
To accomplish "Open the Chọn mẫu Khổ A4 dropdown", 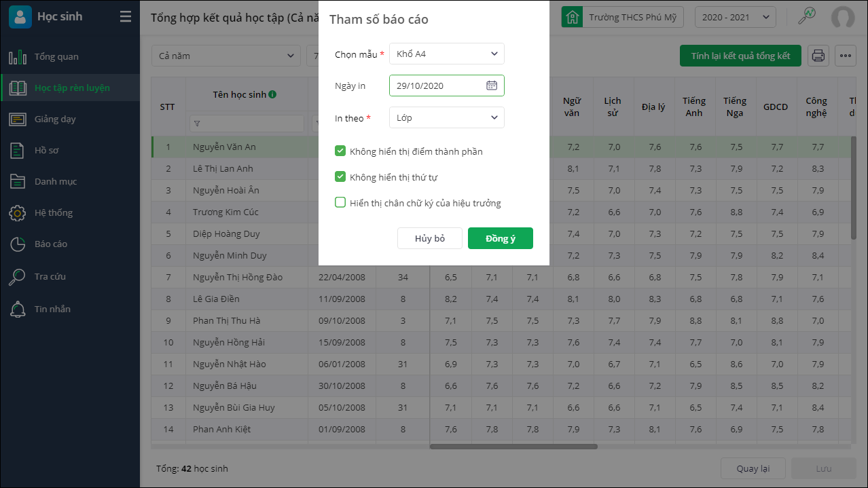I will coord(446,54).
